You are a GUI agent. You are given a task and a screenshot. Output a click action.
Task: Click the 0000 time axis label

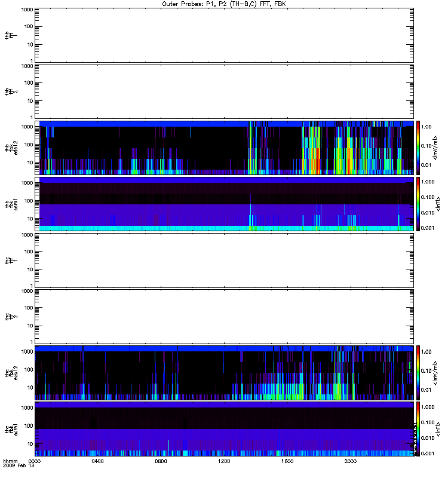click(x=35, y=461)
